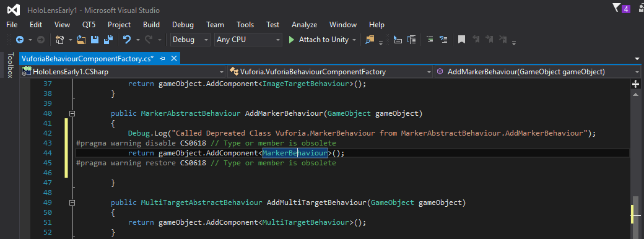Collapse the AddMultiTargetBehaviour method outline
This screenshot has height=239, width=644.
coord(72,202)
